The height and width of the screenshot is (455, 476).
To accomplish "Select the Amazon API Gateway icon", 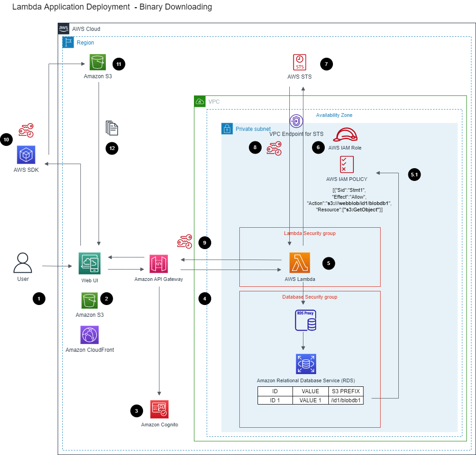I will (x=159, y=264).
